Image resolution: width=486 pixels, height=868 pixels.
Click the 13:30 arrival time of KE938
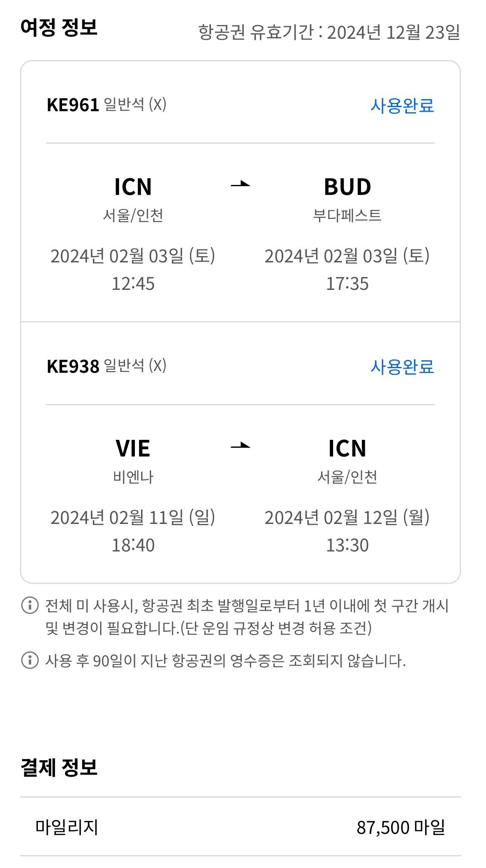347,545
